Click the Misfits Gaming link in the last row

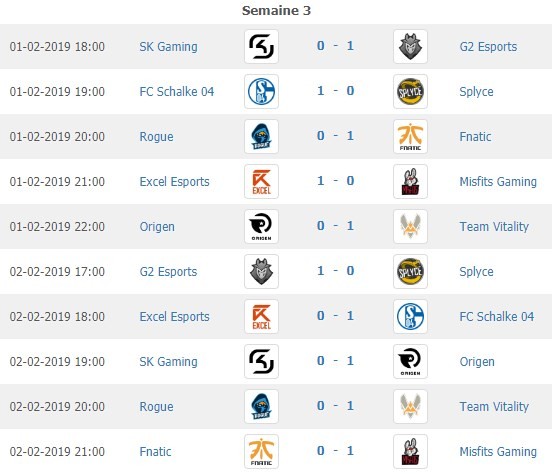click(498, 451)
